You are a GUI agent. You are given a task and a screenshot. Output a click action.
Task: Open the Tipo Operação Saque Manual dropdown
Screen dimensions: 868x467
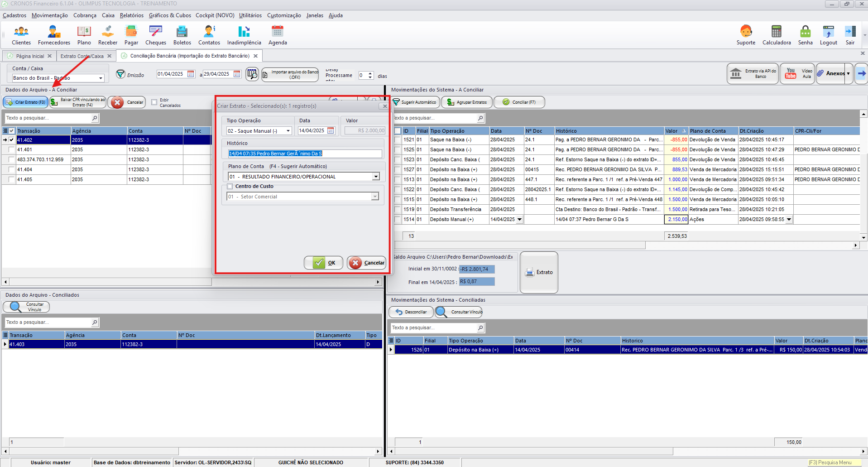coord(288,131)
